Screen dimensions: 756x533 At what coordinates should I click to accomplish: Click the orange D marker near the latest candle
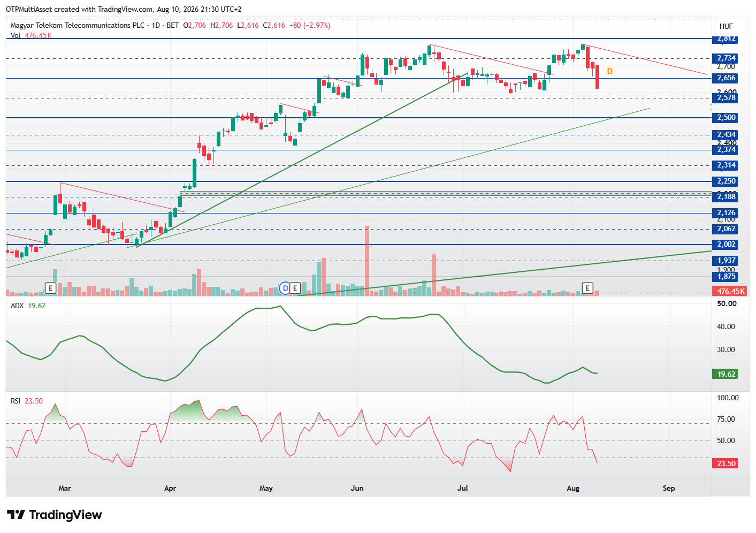tap(609, 71)
